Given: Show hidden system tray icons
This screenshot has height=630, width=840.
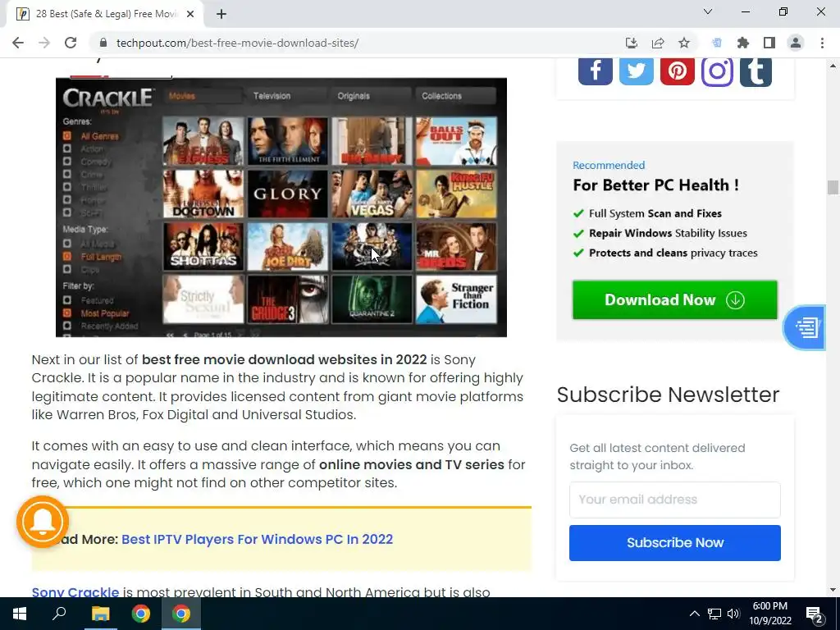Looking at the screenshot, I should 694,614.
